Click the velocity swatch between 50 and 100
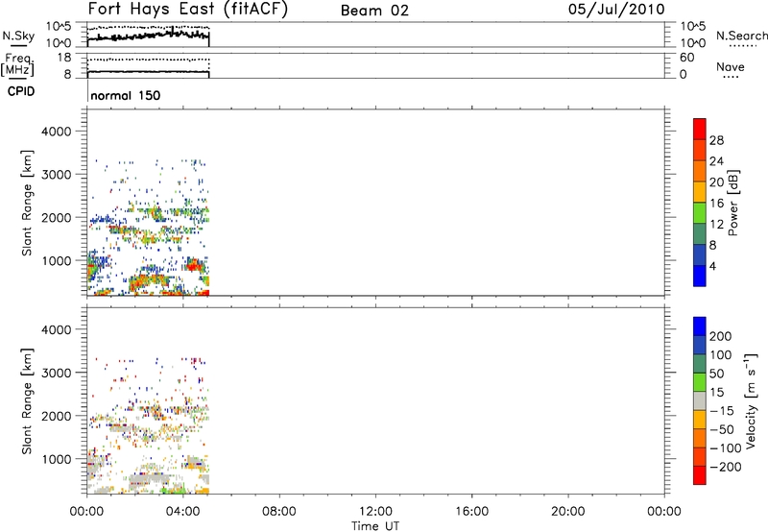This screenshot has width=768, height=532. 700,364
